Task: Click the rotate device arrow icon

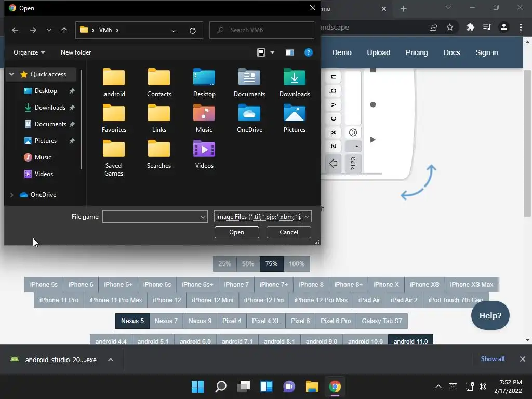Action: (418, 182)
